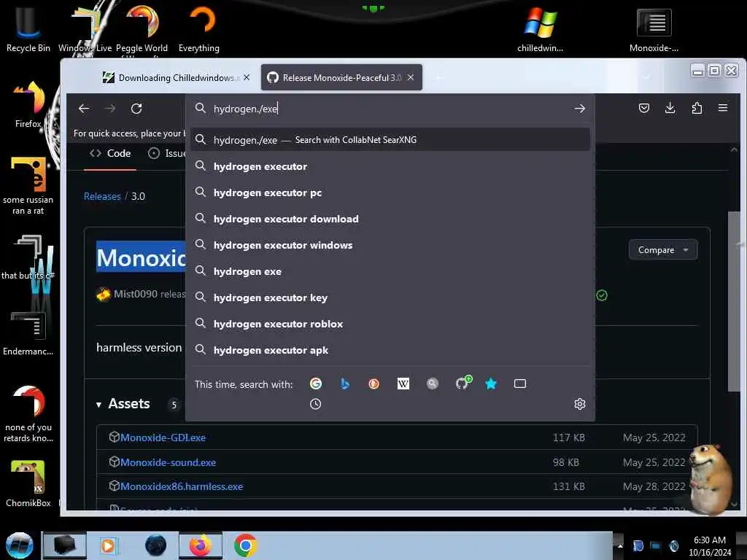Image resolution: width=747 pixels, height=560 pixels.
Task: Open the GitHub Code tab
Action: (111, 153)
